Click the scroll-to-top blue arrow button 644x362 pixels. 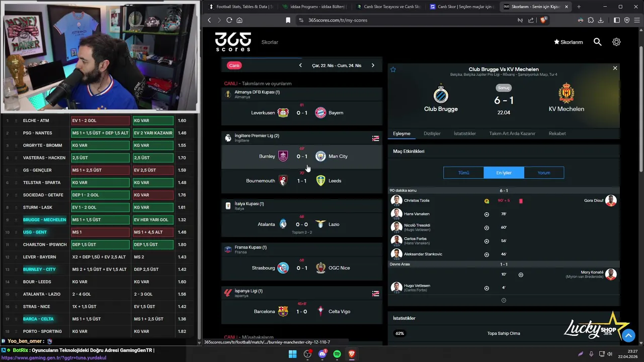pos(628,335)
